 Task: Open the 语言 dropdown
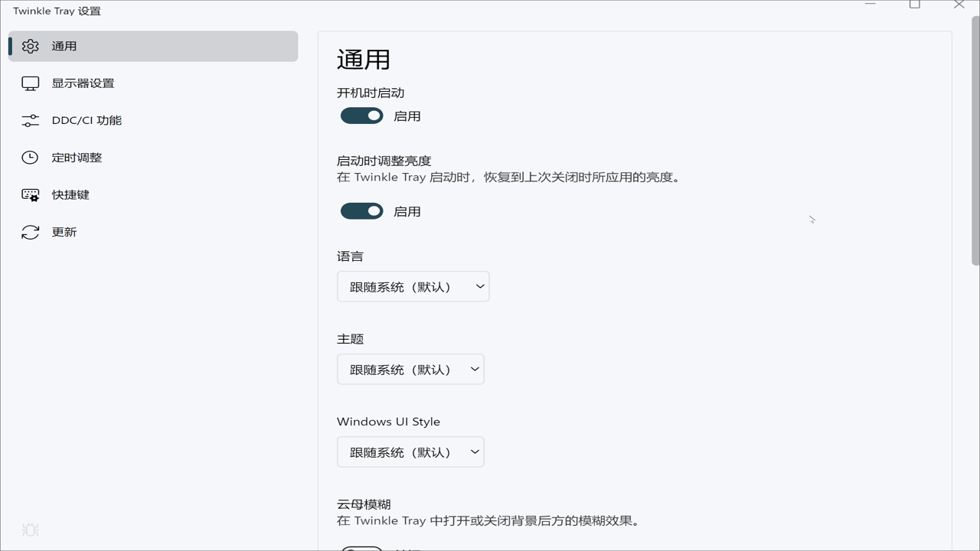413,286
